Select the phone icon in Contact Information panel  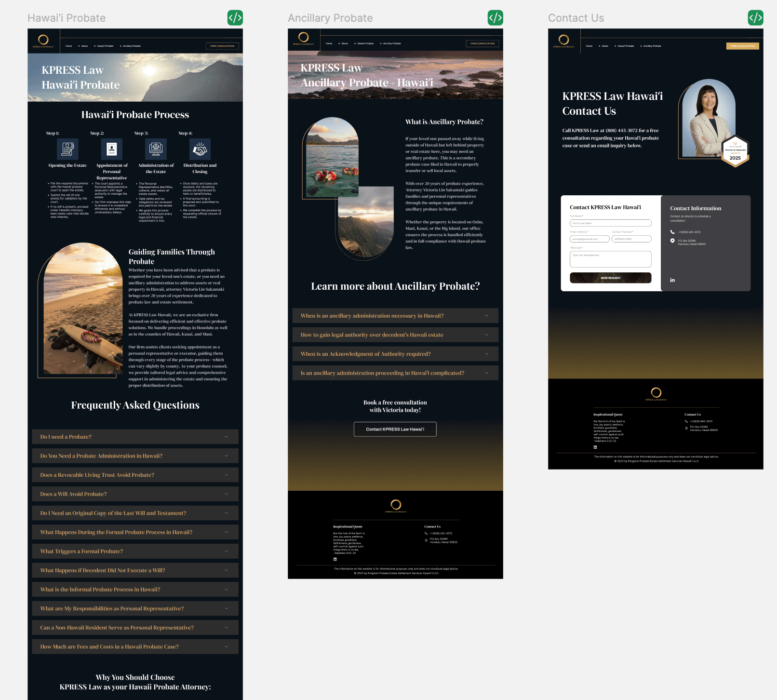coord(673,232)
